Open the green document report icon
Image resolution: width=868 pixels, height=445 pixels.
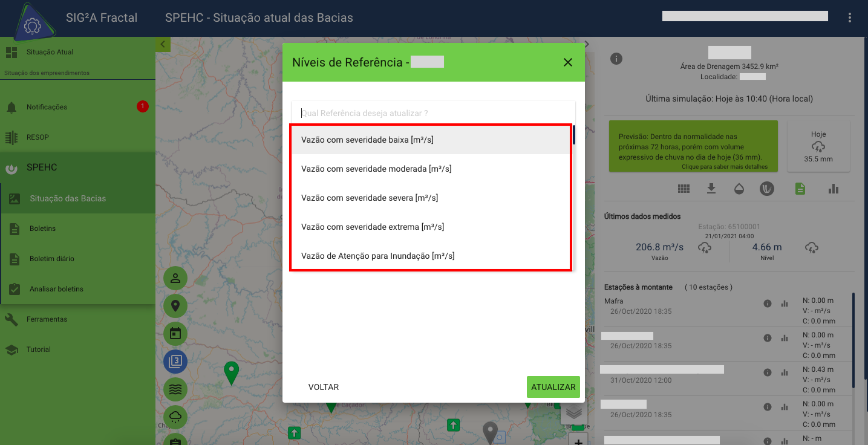coord(800,188)
